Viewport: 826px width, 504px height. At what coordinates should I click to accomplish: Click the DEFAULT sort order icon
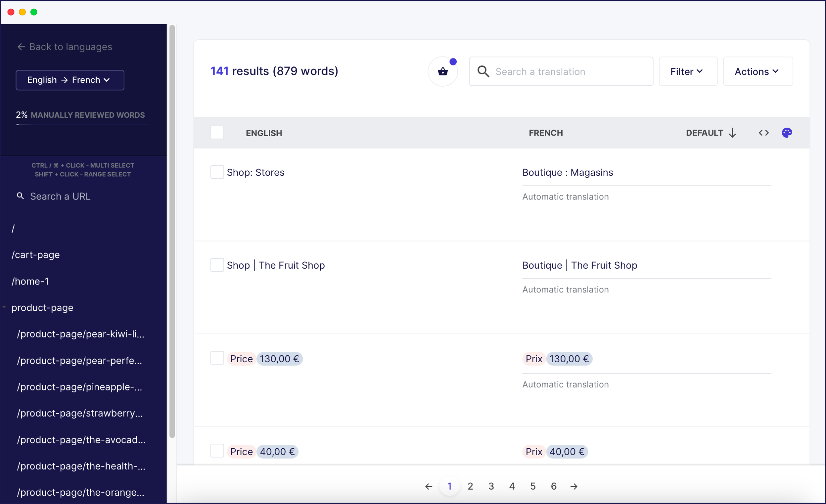[x=733, y=133]
